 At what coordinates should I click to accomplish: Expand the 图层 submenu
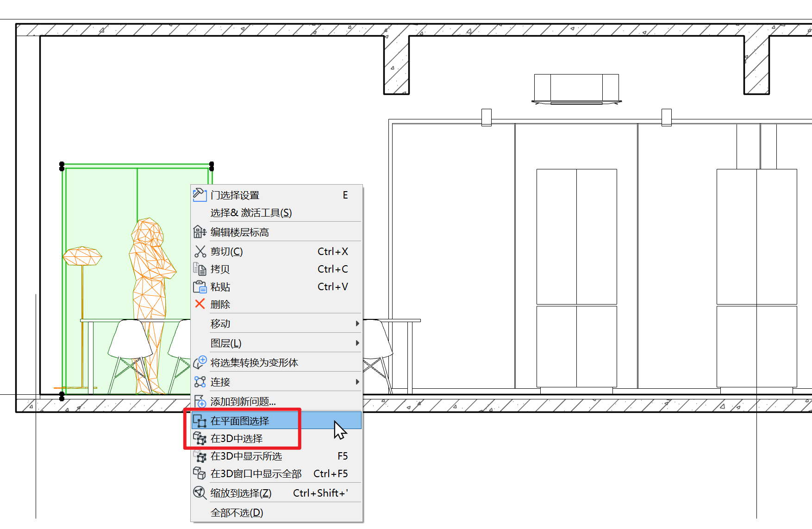[356, 342]
